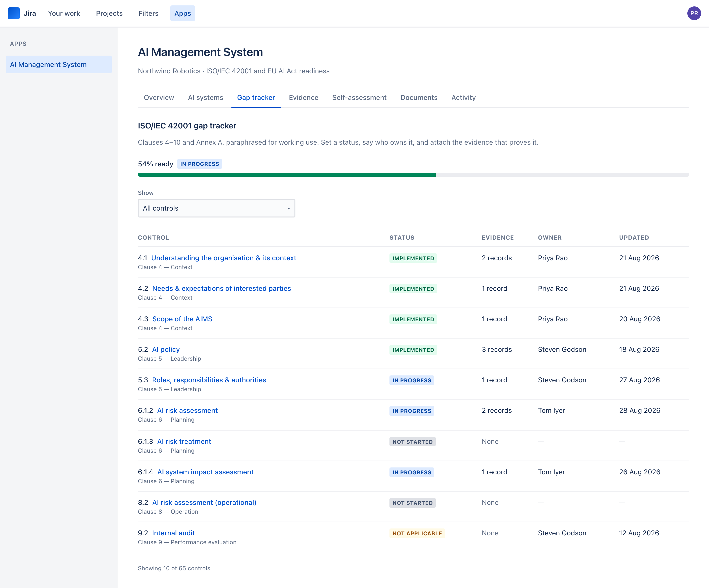This screenshot has height=588, width=709.
Task: Open control 4.1 Understanding the organisation link
Action: (224, 258)
